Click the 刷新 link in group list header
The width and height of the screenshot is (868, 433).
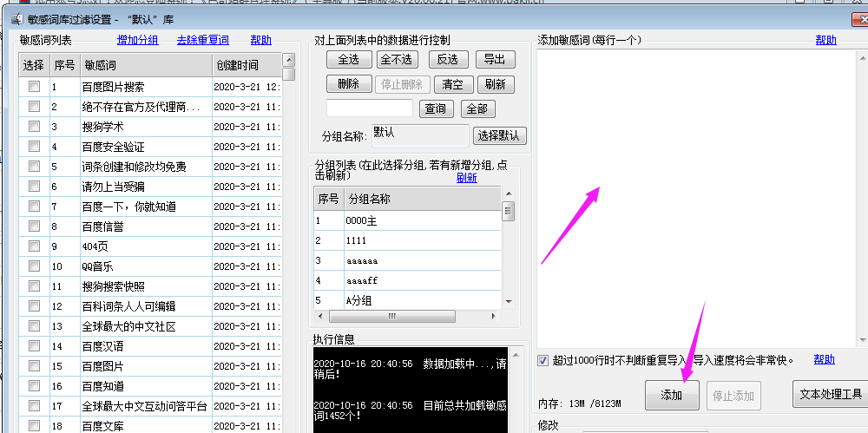[467, 178]
